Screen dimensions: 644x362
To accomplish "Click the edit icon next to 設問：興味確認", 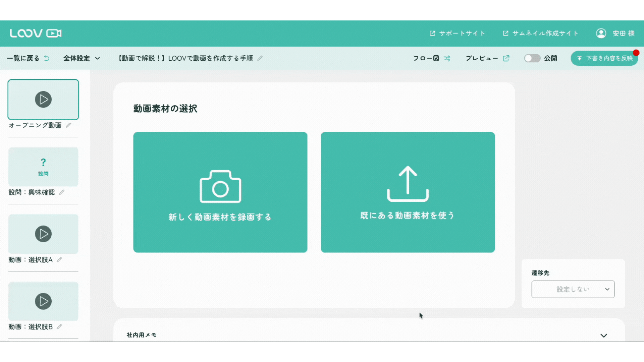I will pos(62,192).
